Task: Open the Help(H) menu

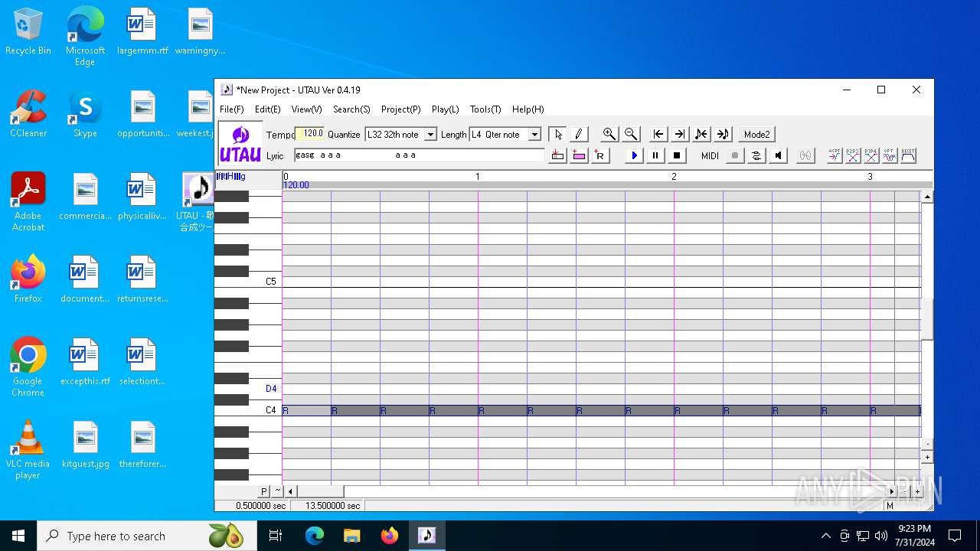Action: pyautogui.click(x=528, y=109)
